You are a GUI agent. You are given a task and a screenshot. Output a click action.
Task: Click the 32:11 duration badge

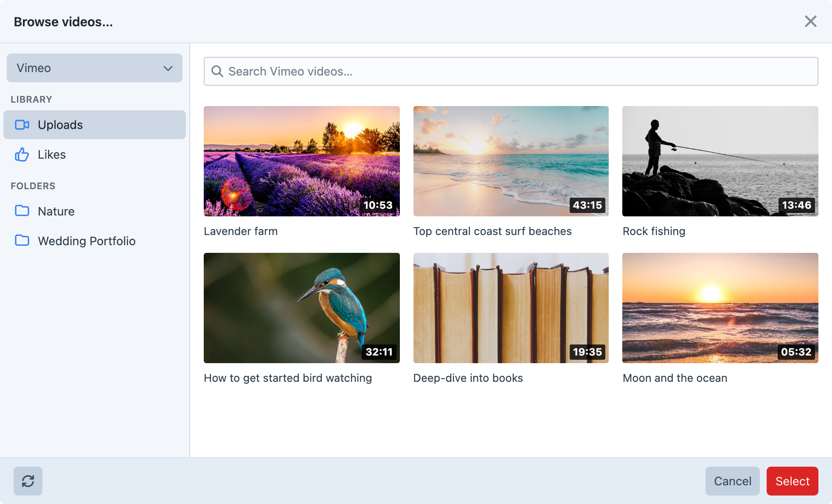coord(379,352)
